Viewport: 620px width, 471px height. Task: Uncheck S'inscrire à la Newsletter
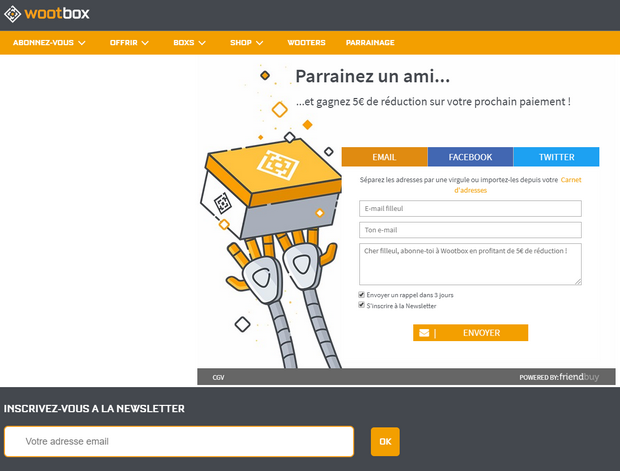361,305
